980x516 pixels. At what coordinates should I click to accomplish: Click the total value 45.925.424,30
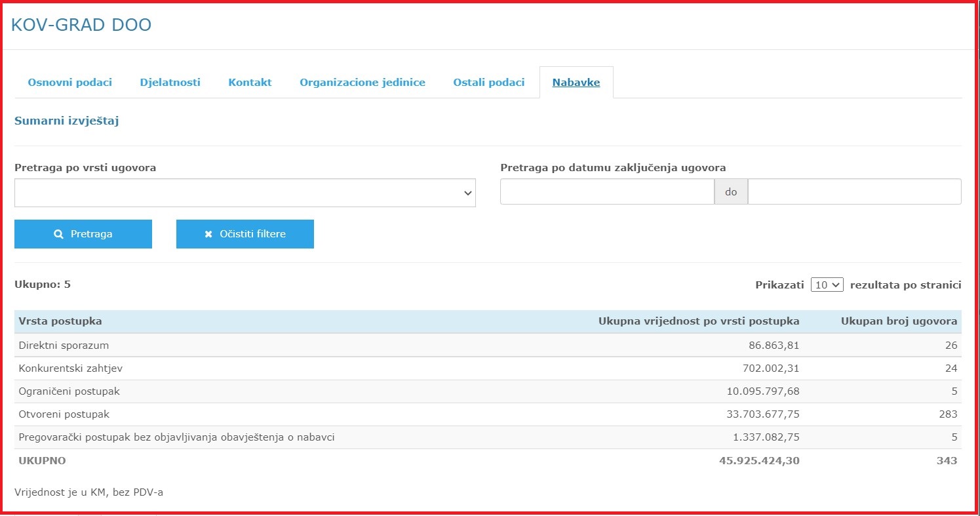tap(759, 461)
